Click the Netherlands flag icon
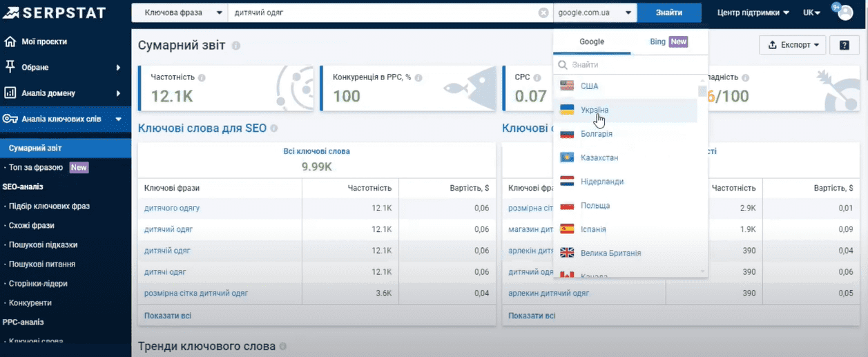 tap(567, 182)
